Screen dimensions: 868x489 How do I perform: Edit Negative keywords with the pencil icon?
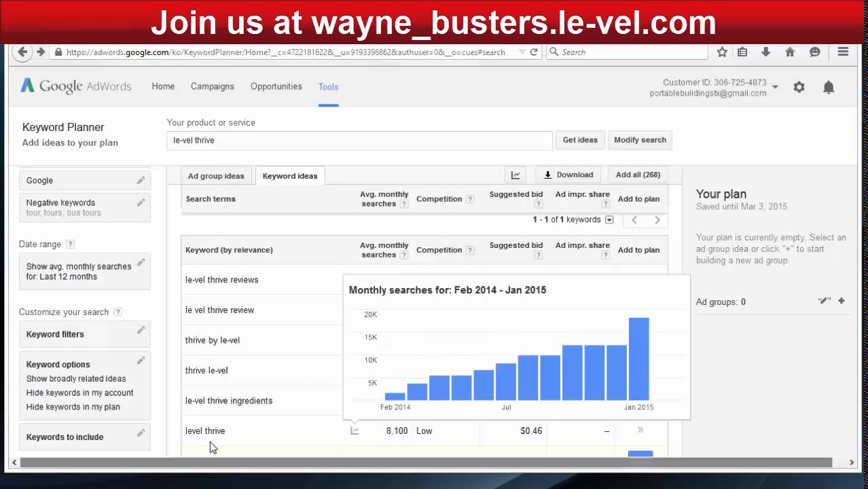(141, 202)
